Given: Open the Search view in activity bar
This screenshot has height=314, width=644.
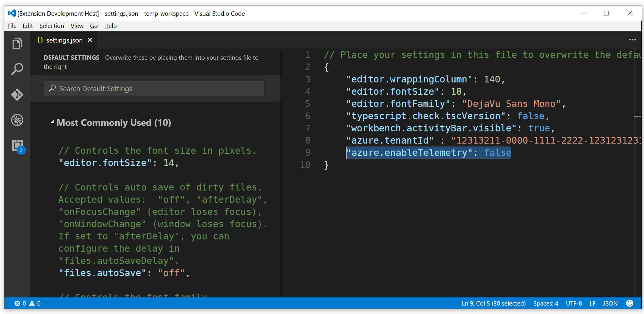Looking at the screenshot, I should [x=17, y=69].
